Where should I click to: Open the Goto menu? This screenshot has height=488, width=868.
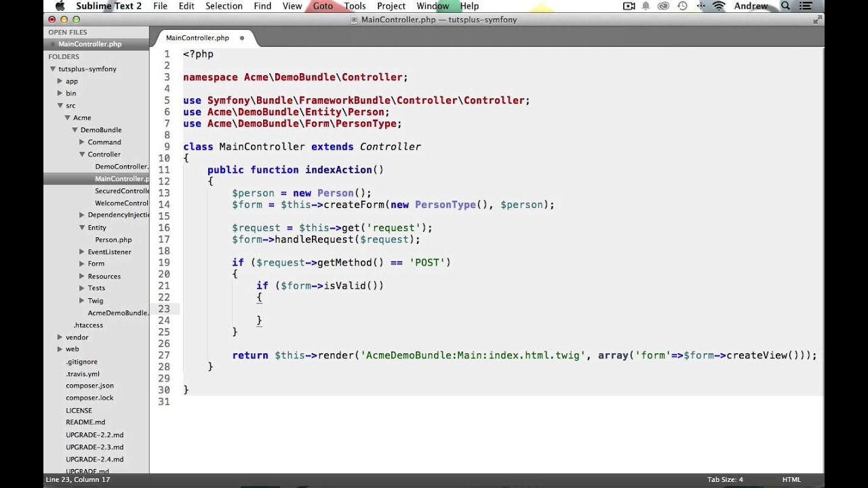click(323, 6)
